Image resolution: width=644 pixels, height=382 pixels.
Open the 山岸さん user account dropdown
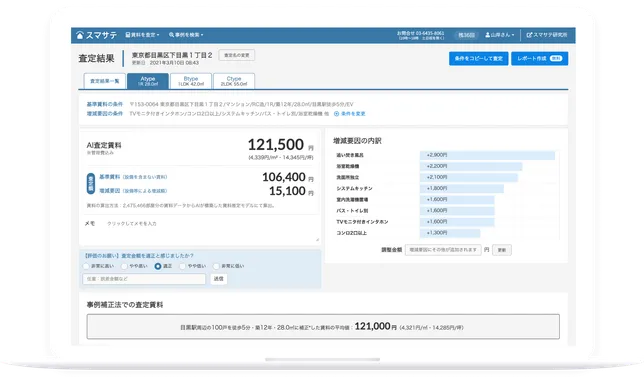[x=499, y=35]
